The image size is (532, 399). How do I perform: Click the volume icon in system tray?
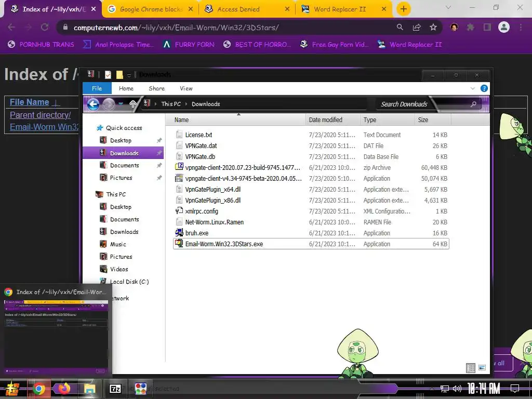457,389
